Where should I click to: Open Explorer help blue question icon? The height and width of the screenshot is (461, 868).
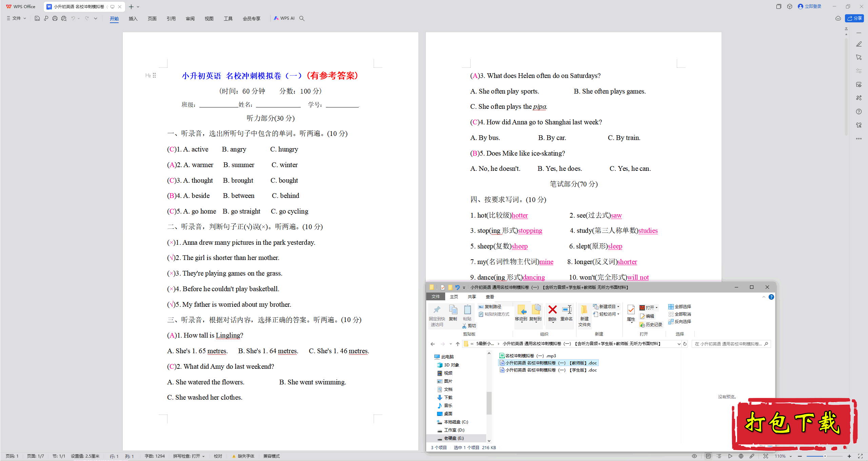pos(771,297)
